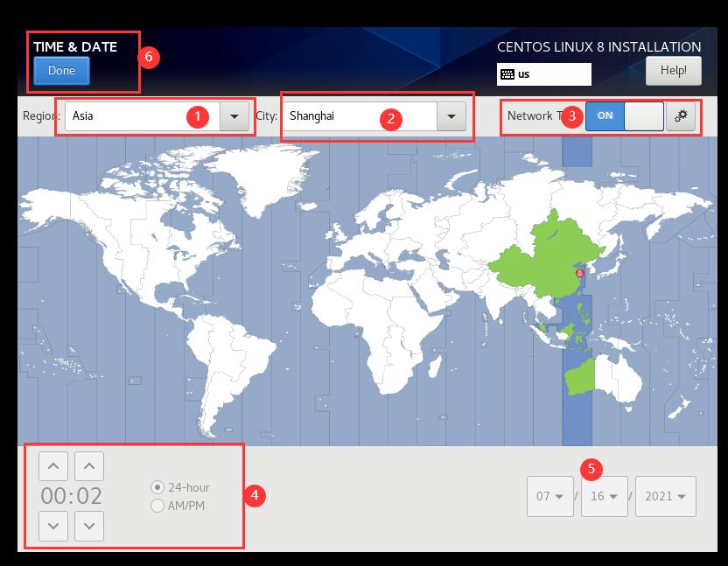728x566 pixels.
Task: Open the day dropdown showing 16
Action: (x=604, y=496)
